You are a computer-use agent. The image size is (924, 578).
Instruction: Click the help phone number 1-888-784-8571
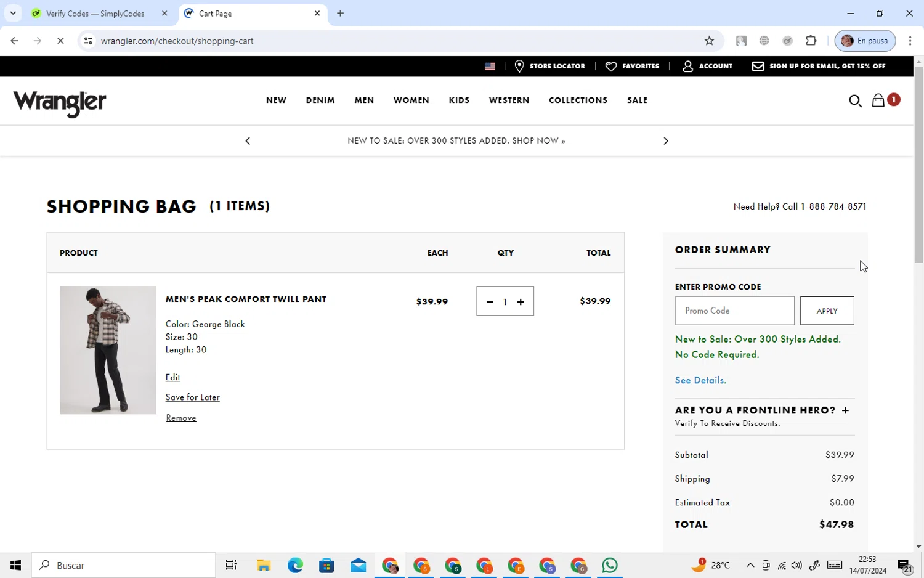(833, 206)
